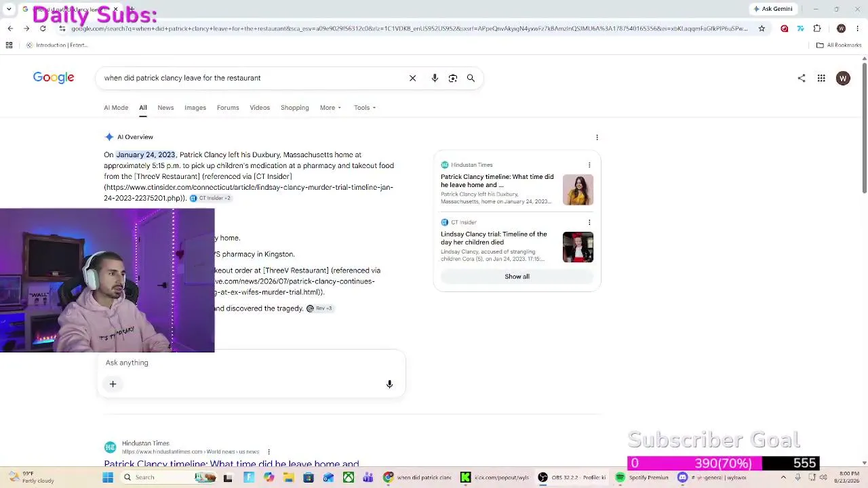
Task: Click in the Google search query field
Action: pyautogui.click(x=251, y=78)
